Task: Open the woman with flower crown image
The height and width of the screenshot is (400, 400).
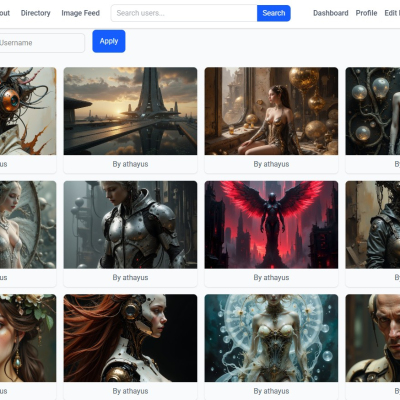Action: (28, 338)
